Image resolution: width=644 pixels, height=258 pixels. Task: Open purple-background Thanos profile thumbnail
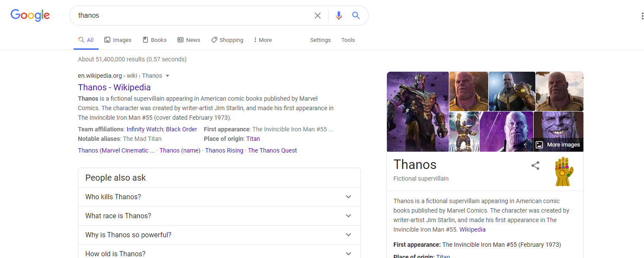(x=506, y=132)
